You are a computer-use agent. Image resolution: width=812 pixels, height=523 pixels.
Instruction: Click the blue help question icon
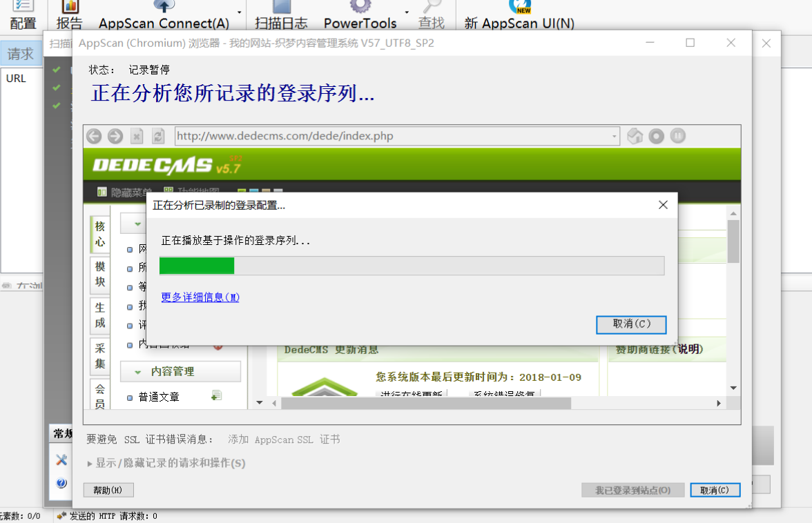pos(61,483)
